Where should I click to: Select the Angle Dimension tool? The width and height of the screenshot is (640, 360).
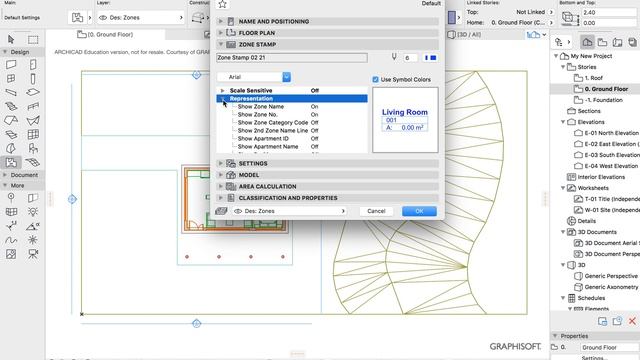(33, 226)
